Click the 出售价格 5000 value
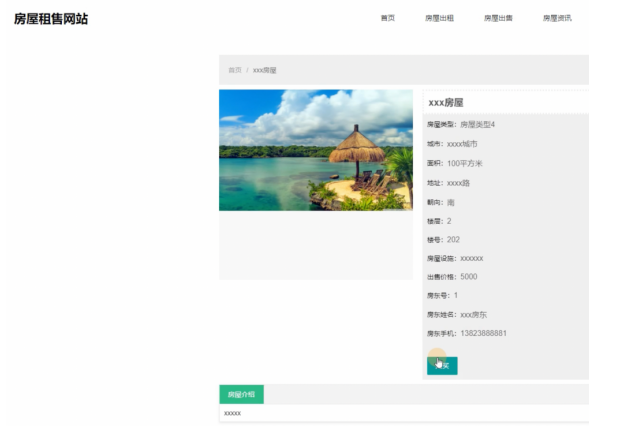Viewport: 621px width, 430px height. pos(469,276)
